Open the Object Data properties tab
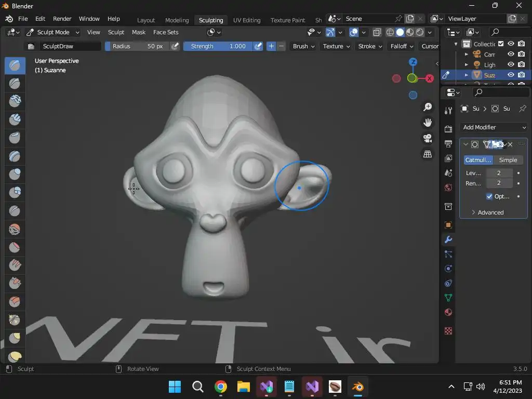Image resolution: width=532 pixels, height=399 pixels. point(448,298)
